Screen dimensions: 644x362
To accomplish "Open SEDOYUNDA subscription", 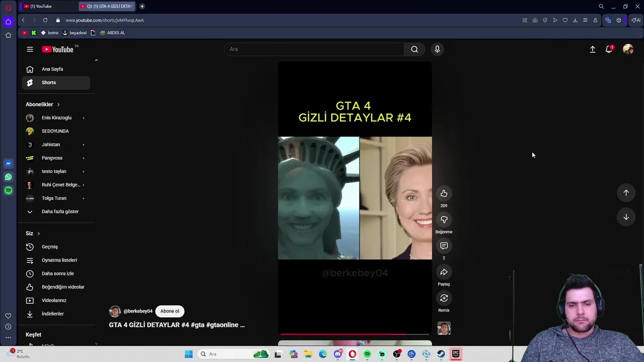I will tap(56, 131).
